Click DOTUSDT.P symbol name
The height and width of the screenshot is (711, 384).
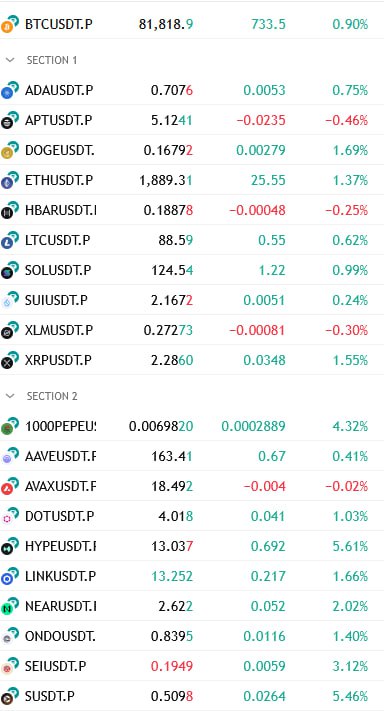(x=60, y=516)
